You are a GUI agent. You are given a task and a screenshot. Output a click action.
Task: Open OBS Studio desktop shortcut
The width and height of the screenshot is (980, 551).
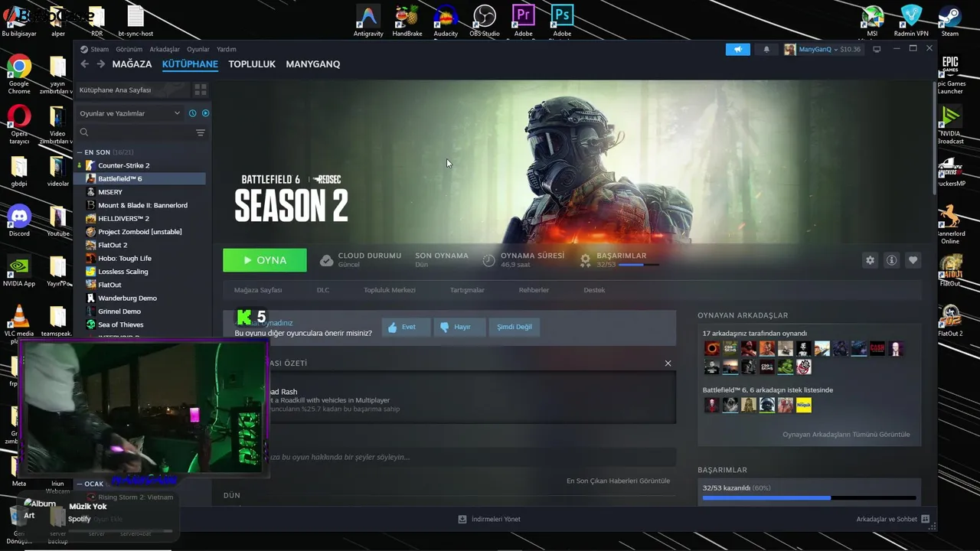click(485, 21)
